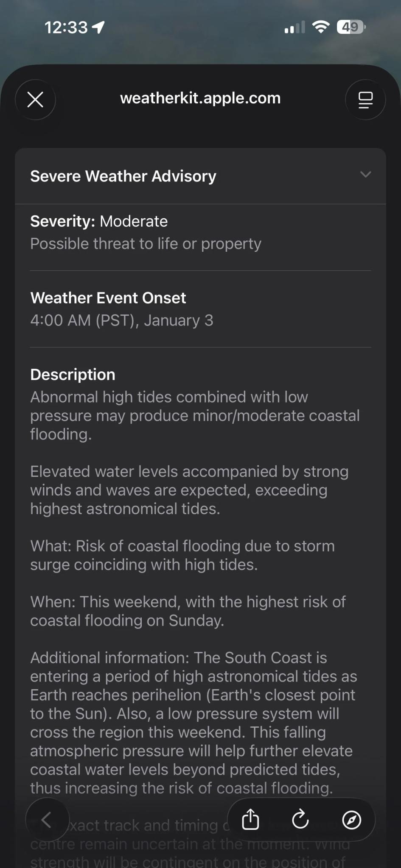The height and width of the screenshot is (868, 401).
Task: Tap the location arrow next to time
Action: [98, 28]
